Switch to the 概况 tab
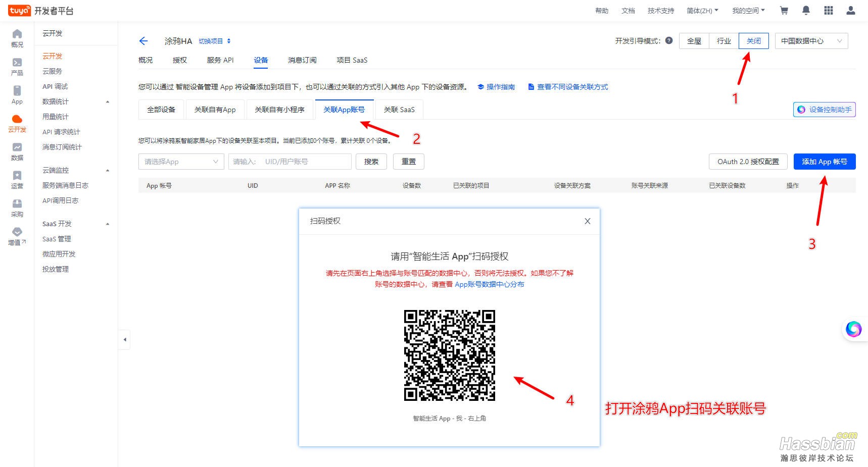Viewport: 868px width, 467px height. point(146,60)
